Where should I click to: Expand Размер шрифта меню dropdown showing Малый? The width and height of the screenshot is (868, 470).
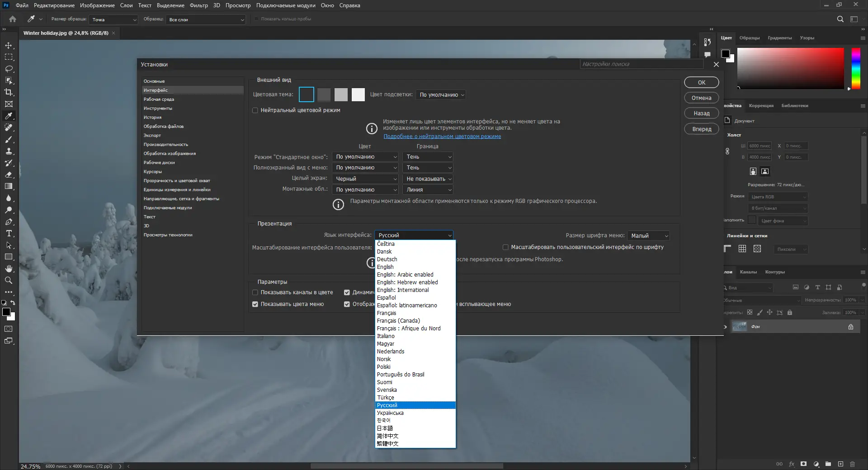pyautogui.click(x=648, y=236)
